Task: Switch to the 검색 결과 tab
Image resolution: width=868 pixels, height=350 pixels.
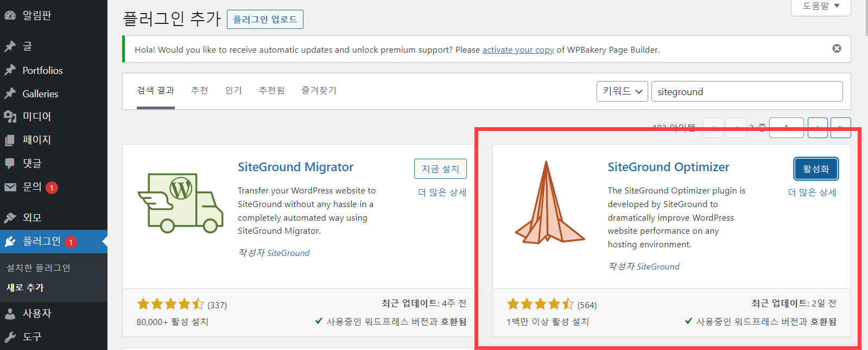Action: tap(156, 90)
